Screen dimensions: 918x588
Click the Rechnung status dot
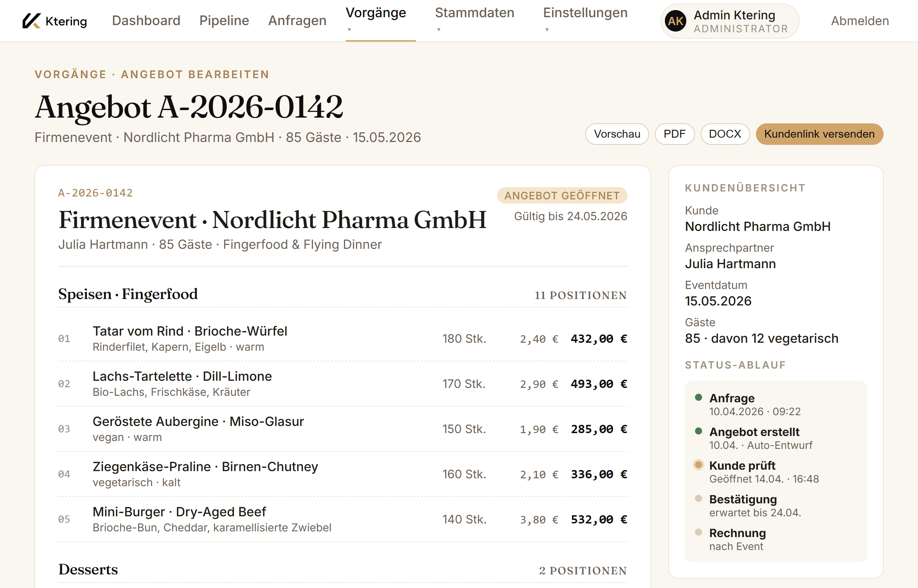click(x=699, y=532)
